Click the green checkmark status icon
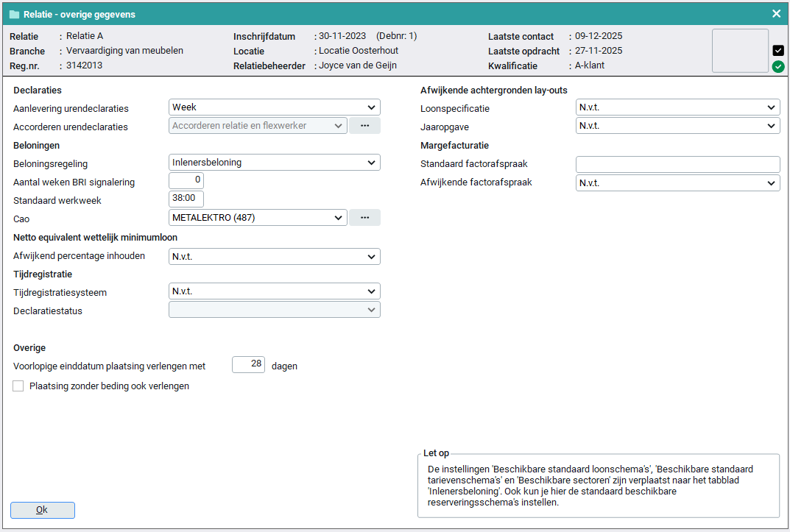This screenshot has height=532, width=790. click(778, 67)
